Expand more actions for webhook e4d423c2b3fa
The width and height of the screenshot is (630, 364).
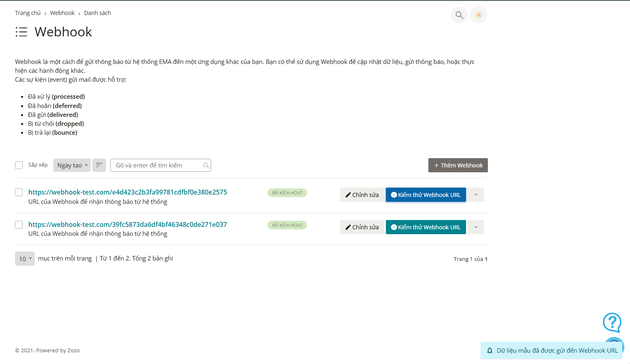click(476, 195)
